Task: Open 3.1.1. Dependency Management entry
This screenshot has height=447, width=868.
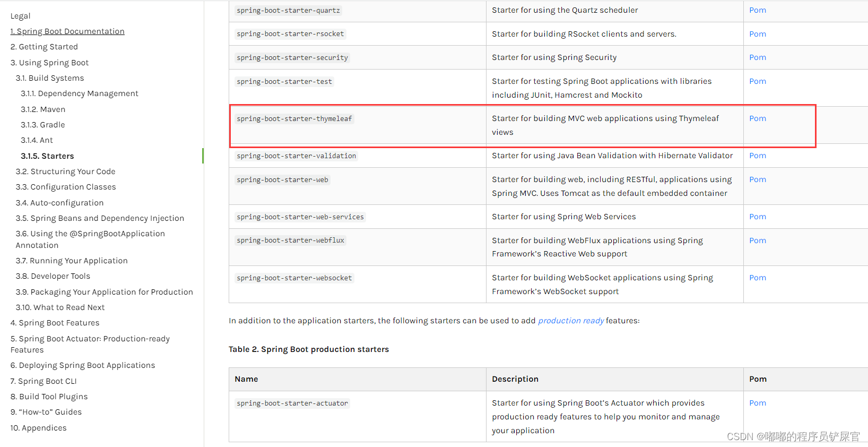Action: coord(80,93)
